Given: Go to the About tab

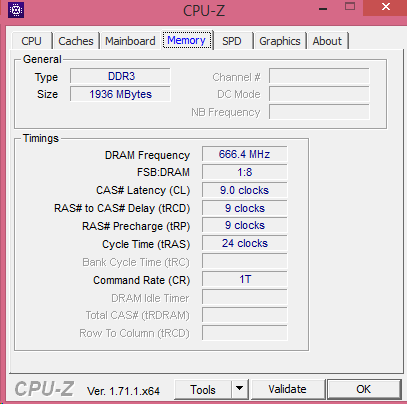Looking at the screenshot, I should tap(327, 41).
